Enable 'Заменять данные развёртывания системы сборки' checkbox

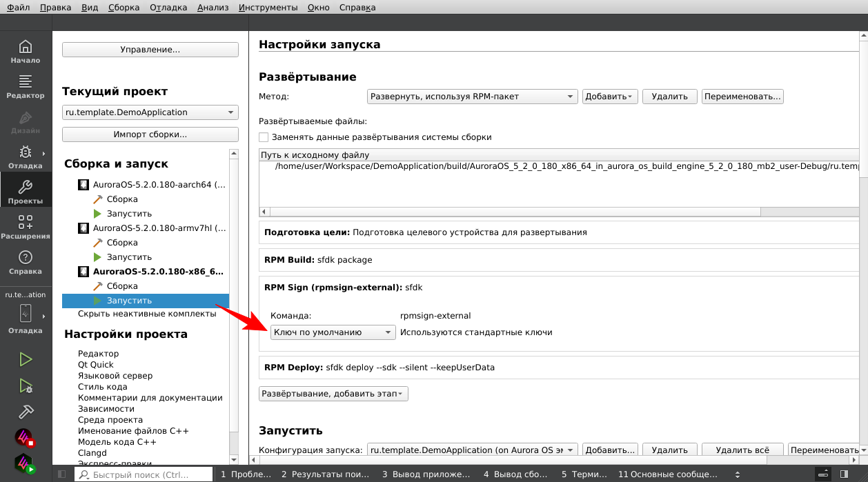point(264,137)
